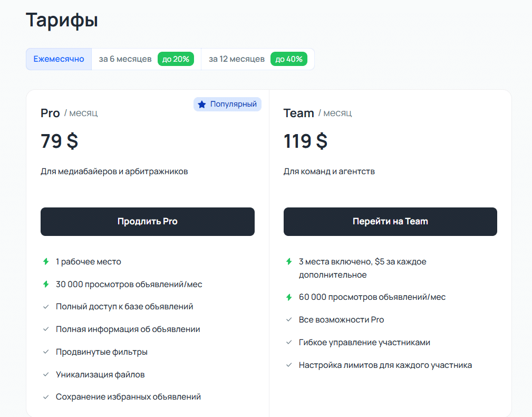532x417 pixels.
Task: Click the Популярный label text
Action: [234, 104]
